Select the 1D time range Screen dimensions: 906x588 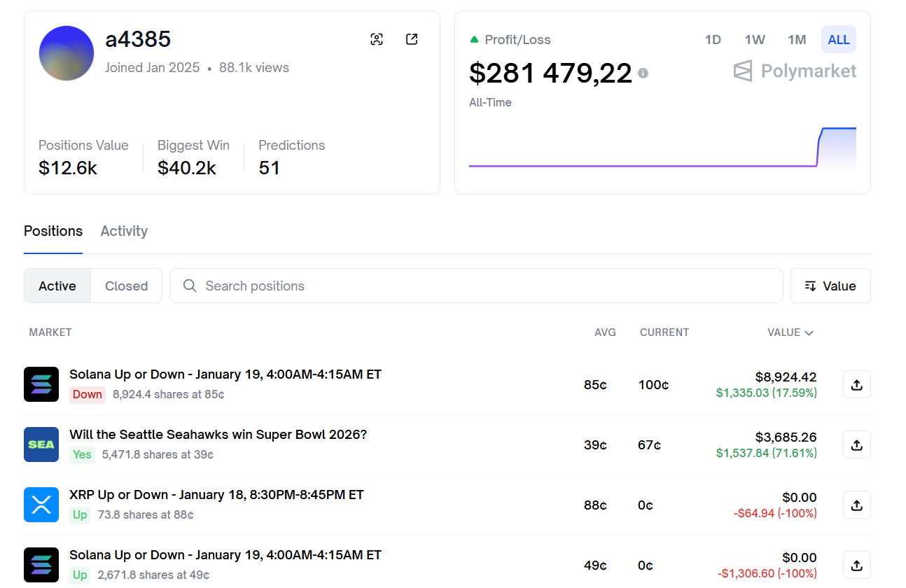713,40
